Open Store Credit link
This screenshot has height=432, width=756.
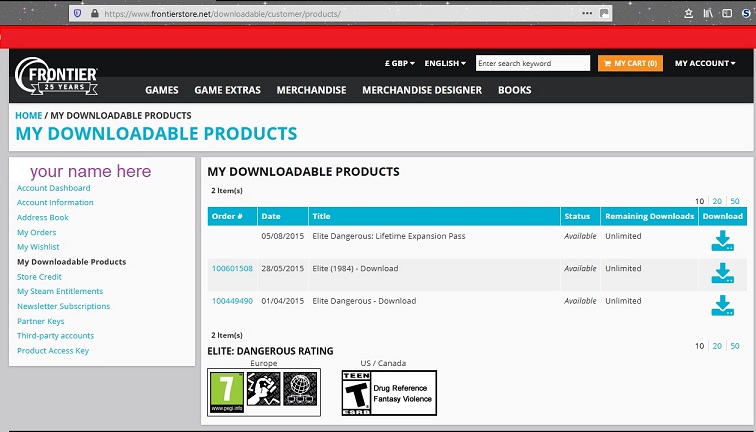click(39, 277)
